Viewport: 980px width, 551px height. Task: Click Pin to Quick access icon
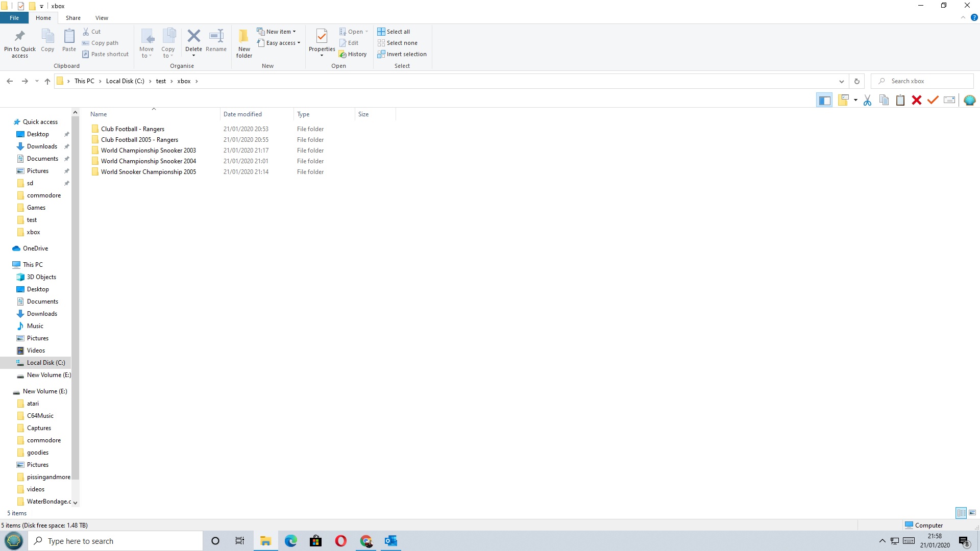tap(19, 36)
